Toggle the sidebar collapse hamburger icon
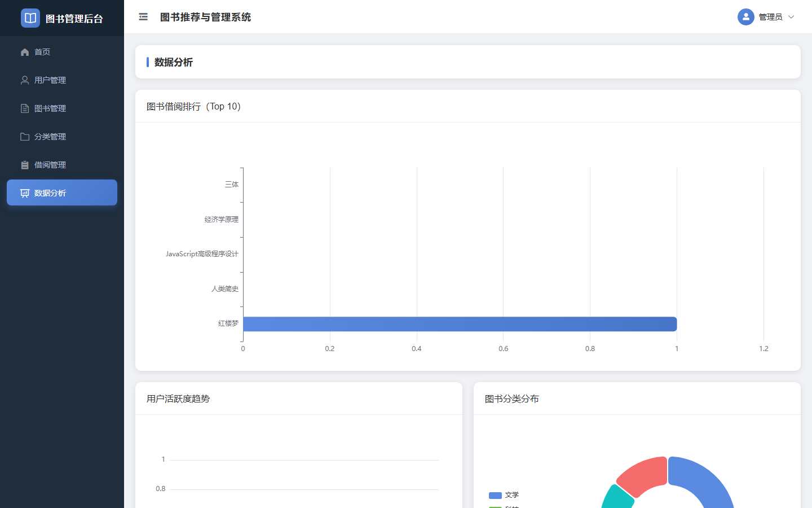This screenshot has height=508, width=812. tap(143, 17)
